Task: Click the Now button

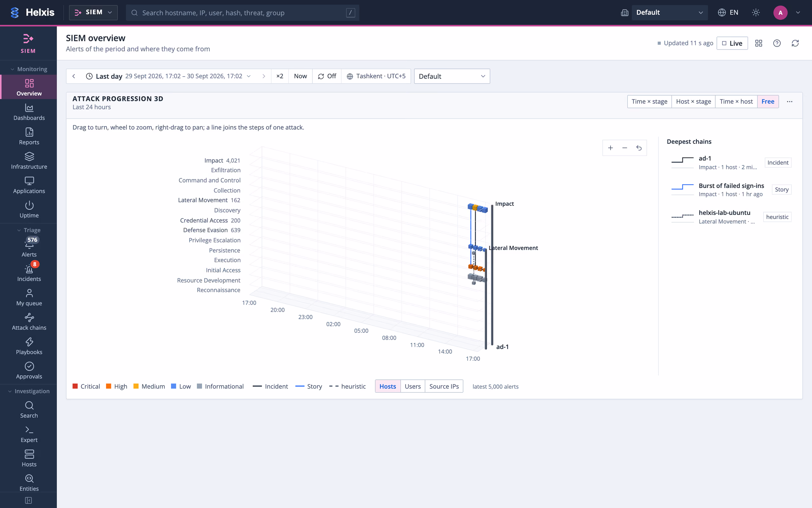Action: (300, 76)
